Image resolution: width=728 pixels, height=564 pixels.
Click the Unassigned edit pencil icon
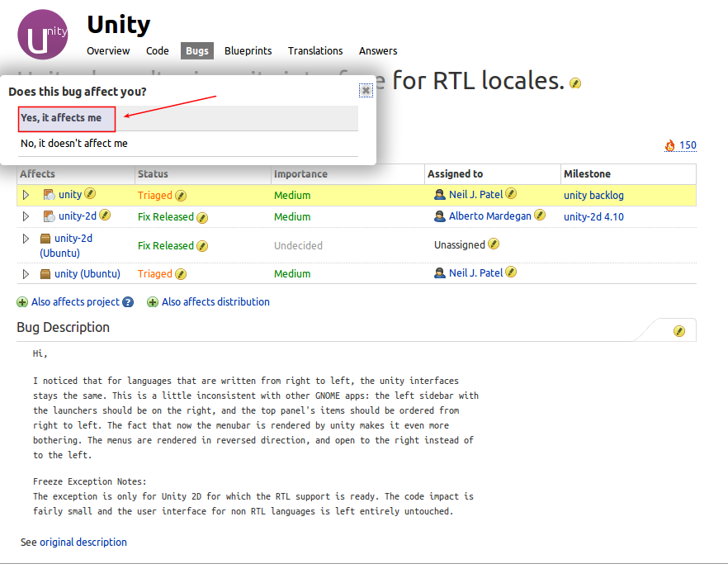[x=494, y=244]
